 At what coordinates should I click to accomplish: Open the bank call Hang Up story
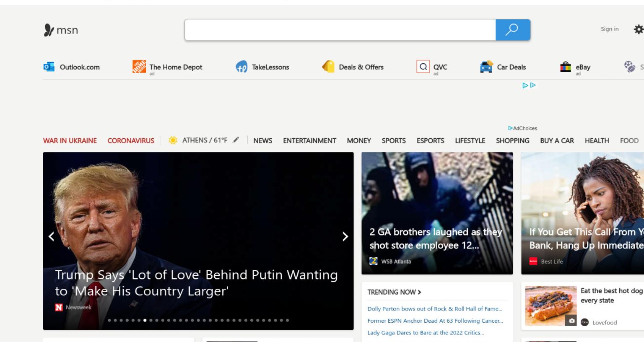[587, 238]
